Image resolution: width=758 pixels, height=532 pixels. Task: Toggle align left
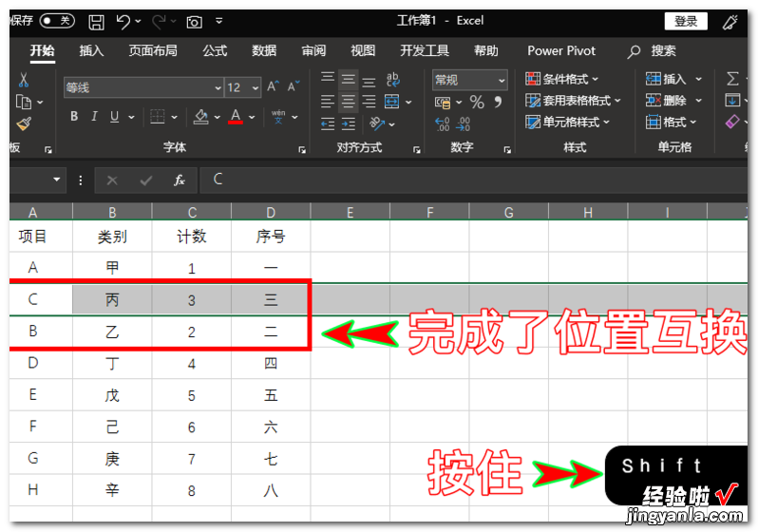coord(328,102)
